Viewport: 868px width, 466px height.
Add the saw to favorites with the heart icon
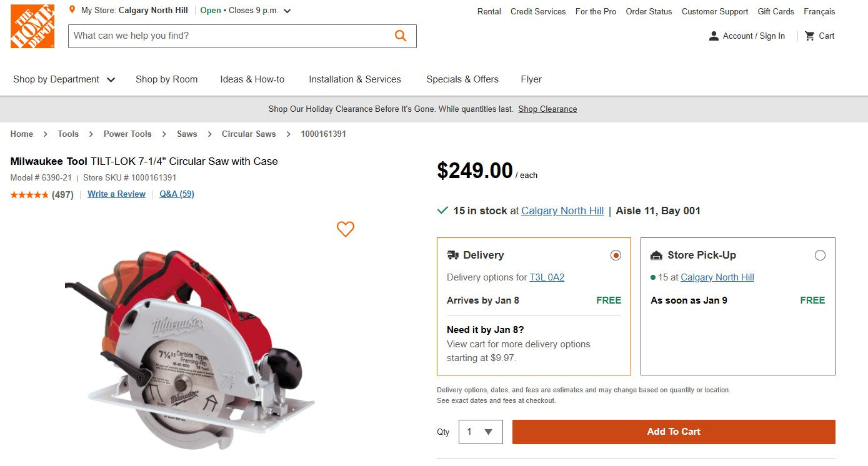(345, 229)
